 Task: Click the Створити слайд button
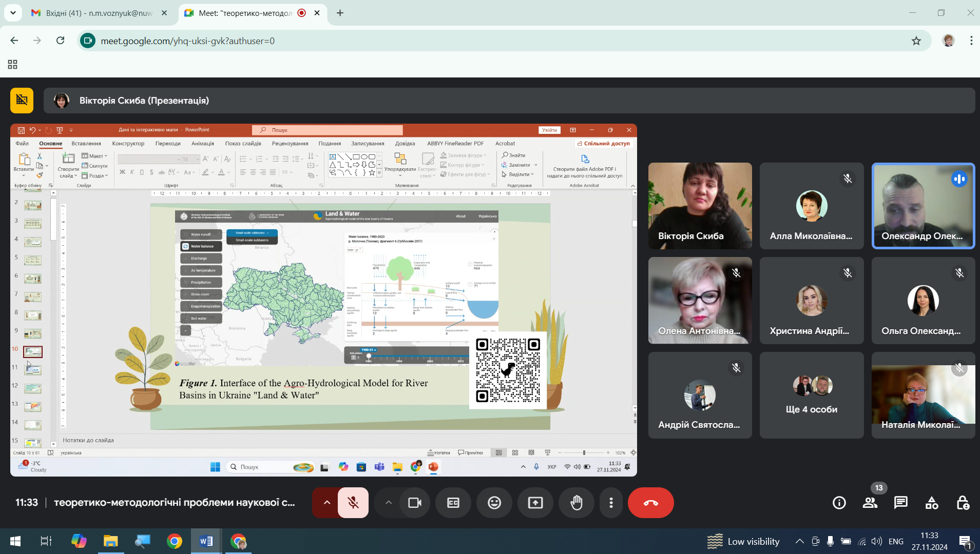(x=68, y=165)
